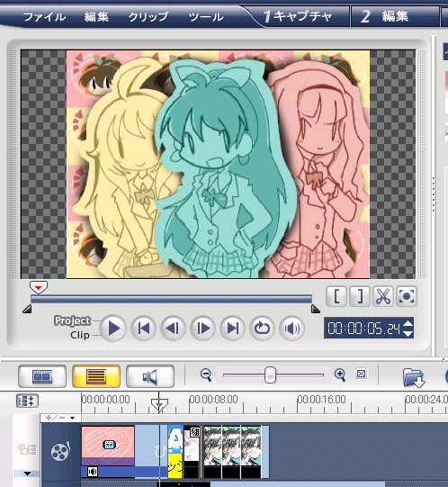Screen dimensions: 448x487
Task: Click the timeline zoom slider handle
Action: click(x=270, y=374)
